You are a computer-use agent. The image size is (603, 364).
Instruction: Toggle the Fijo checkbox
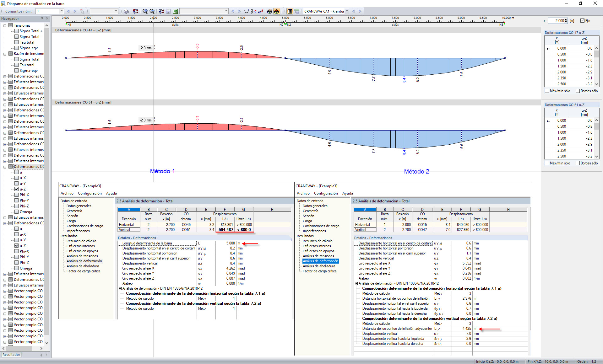tap(582, 21)
